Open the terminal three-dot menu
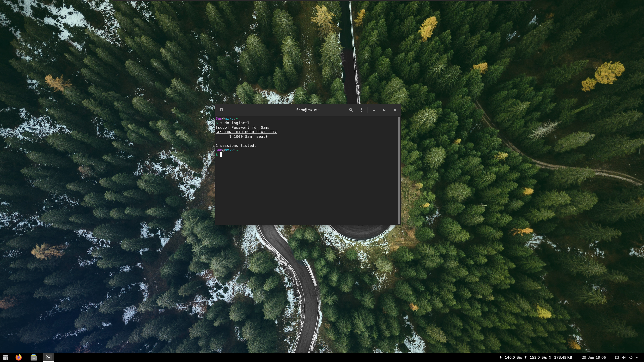This screenshot has height=362, width=644. pyautogui.click(x=361, y=110)
